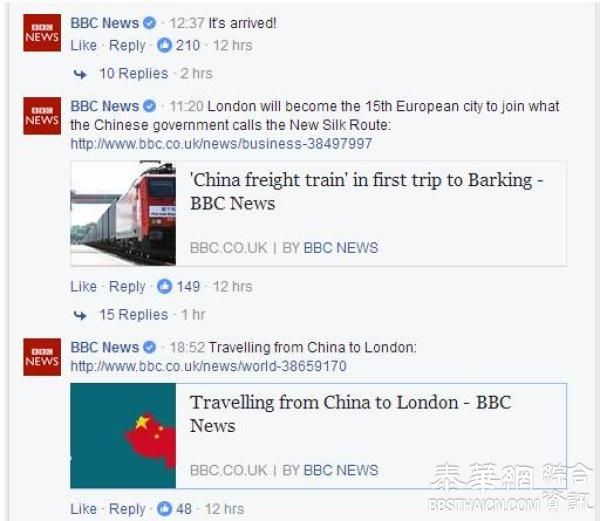This screenshot has height=521, width=600.
Task: Open the thumbs-up reactions showing 48 likes
Action: pos(174,509)
